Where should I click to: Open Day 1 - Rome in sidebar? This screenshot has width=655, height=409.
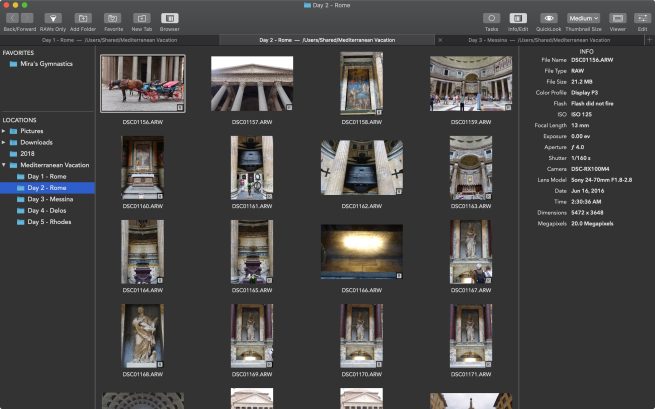pos(47,176)
